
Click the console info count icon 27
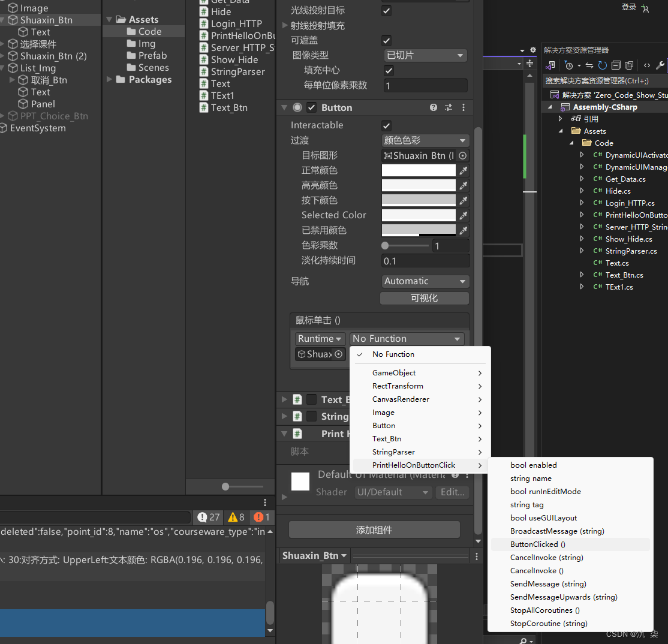208,517
